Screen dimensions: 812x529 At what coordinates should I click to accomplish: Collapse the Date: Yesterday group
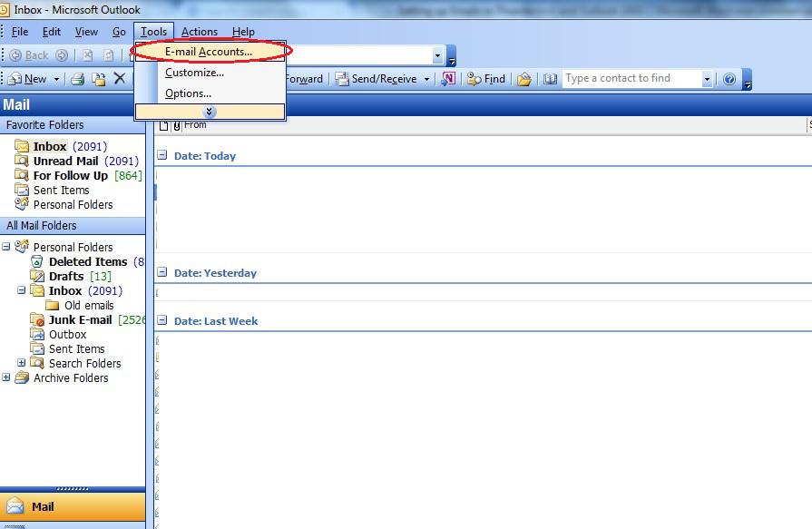click(x=162, y=272)
